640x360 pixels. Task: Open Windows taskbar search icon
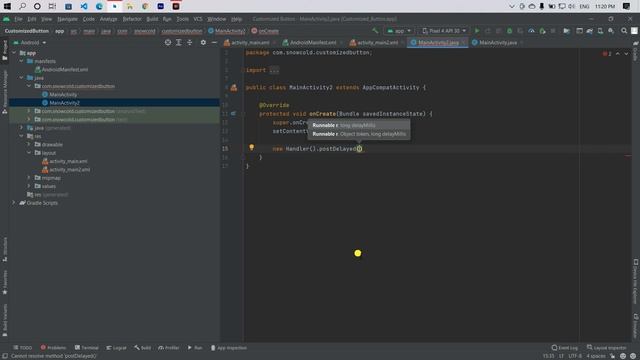pyautogui.click(x=22, y=6)
